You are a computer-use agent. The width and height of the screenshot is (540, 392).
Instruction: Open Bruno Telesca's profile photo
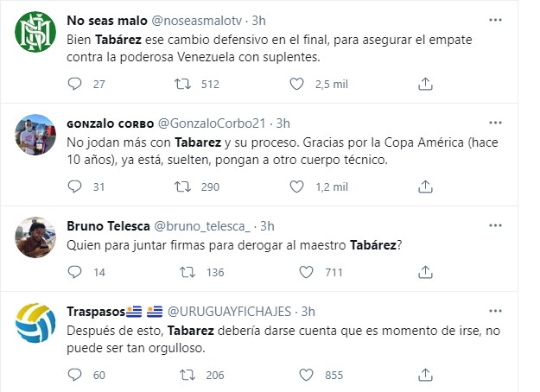coord(36,235)
